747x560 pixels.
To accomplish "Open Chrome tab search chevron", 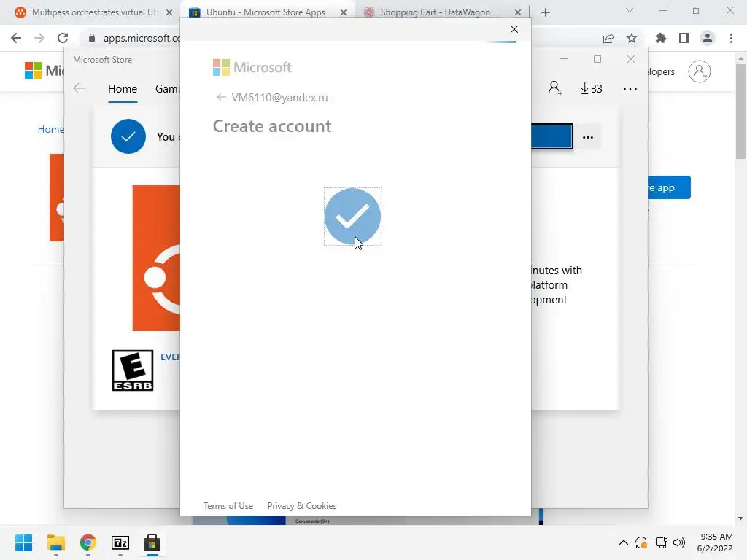I will tap(630, 10).
